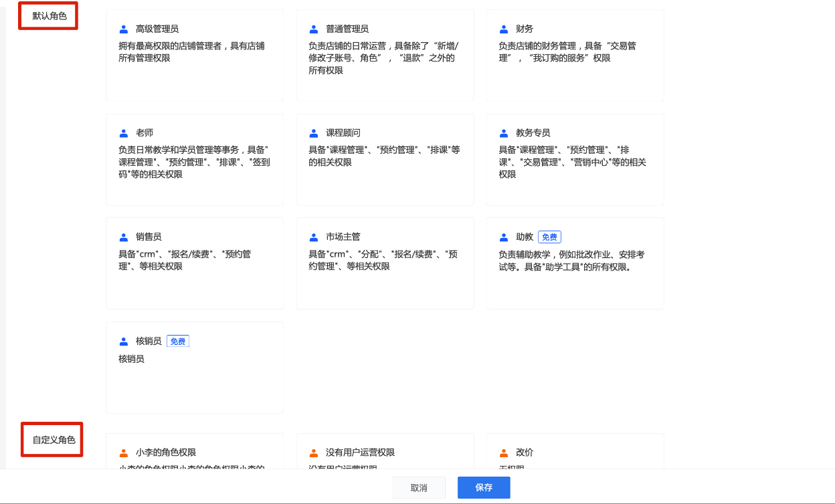Click the 自定义角色 section label
The width and height of the screenshot is (835, 504).
(53, 440)
